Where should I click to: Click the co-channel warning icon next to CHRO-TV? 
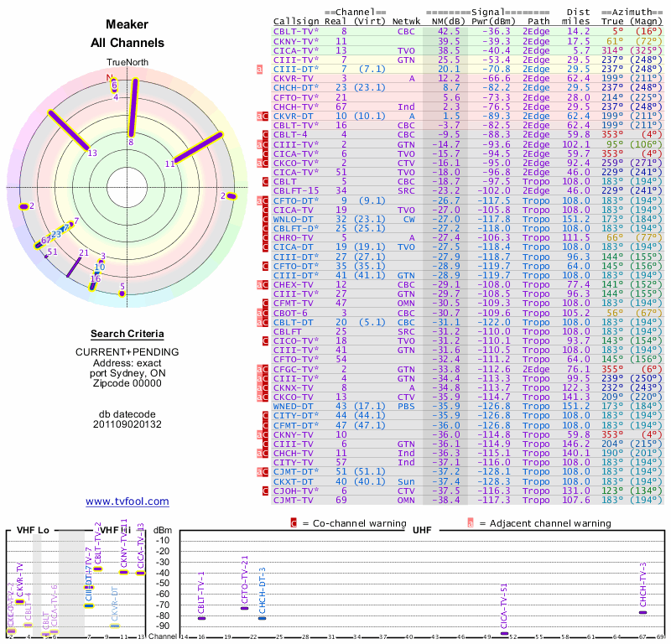tap(266, 237)
